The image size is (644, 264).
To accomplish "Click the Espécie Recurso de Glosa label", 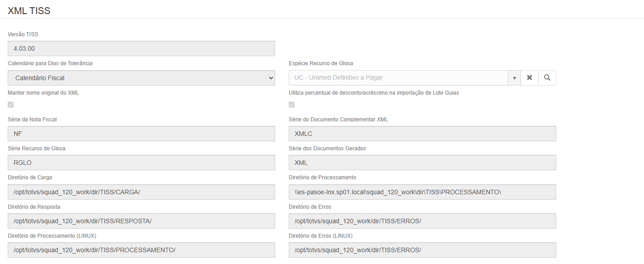I will 320,63.
